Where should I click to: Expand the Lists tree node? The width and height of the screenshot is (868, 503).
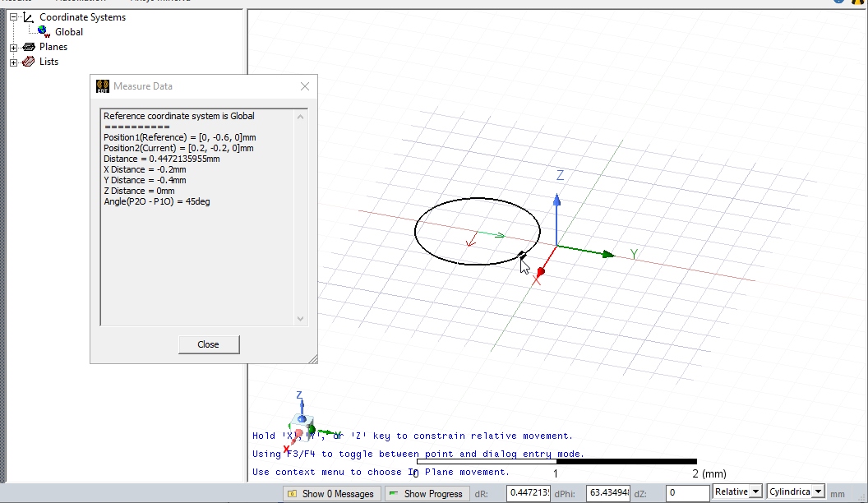14,62
